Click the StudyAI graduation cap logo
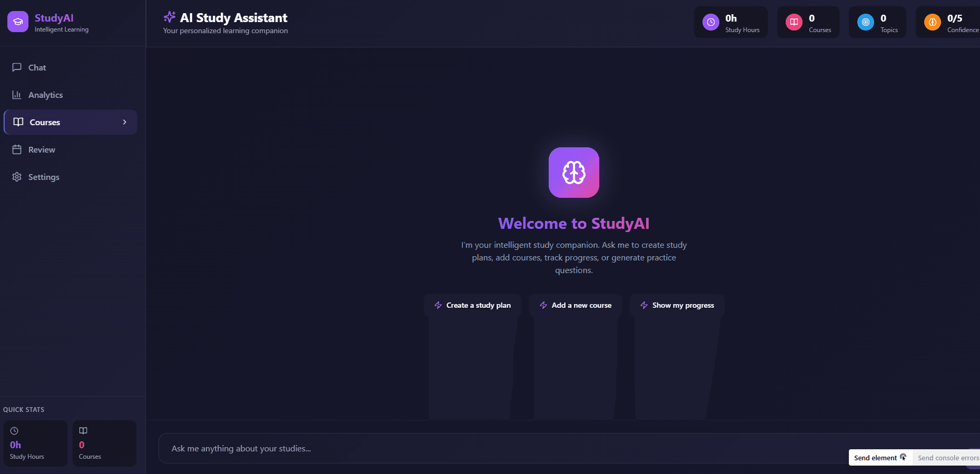 tap(18, 22)
